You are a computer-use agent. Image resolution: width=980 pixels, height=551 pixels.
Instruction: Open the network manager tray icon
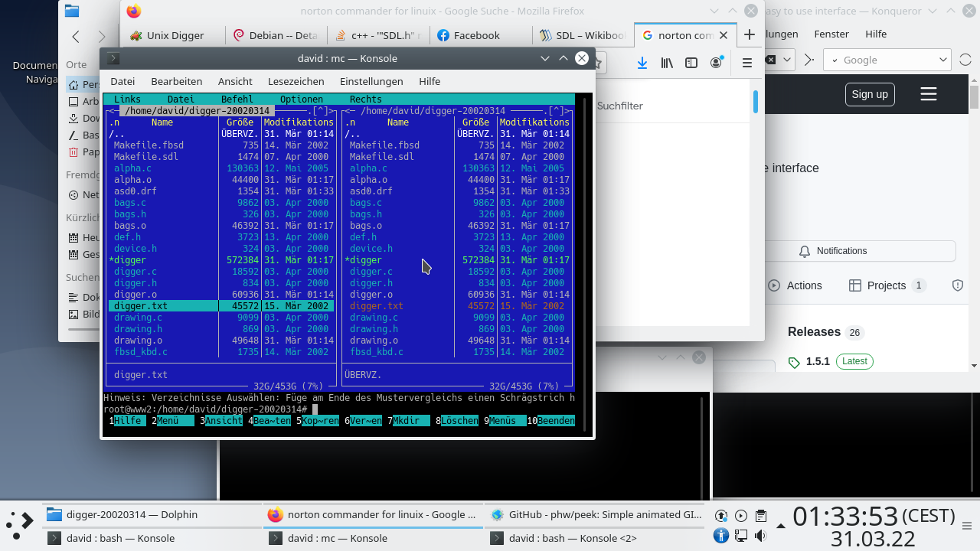click(740, 536)
